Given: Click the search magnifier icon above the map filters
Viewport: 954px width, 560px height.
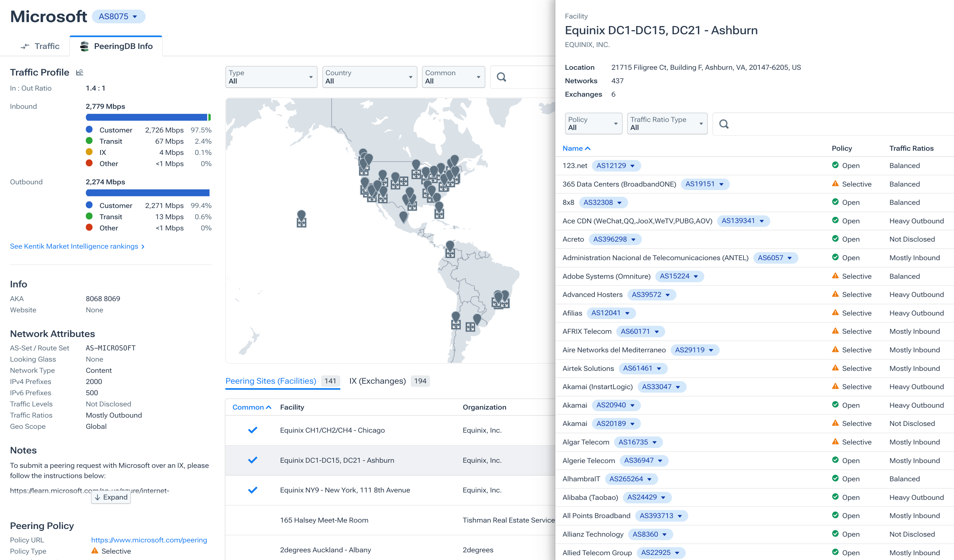Looking at the screenshot, I should pyautogui.click(x=502, y=77).
